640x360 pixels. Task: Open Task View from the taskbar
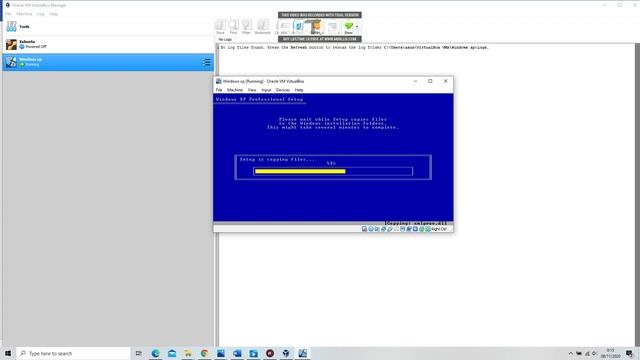pyautogui.click(x=139, y=353)
